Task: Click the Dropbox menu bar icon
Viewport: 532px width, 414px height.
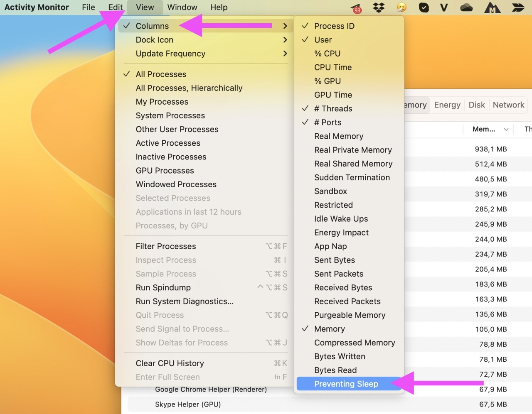Action: [379, 7]
